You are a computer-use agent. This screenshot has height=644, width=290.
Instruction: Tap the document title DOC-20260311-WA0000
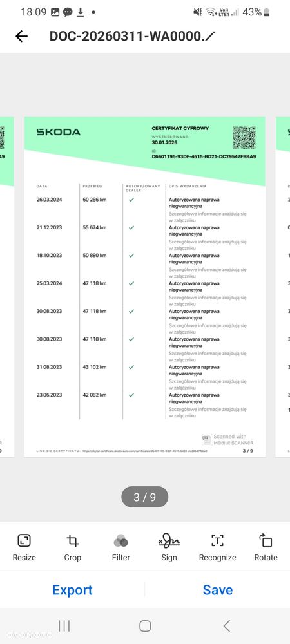[126, 36]
